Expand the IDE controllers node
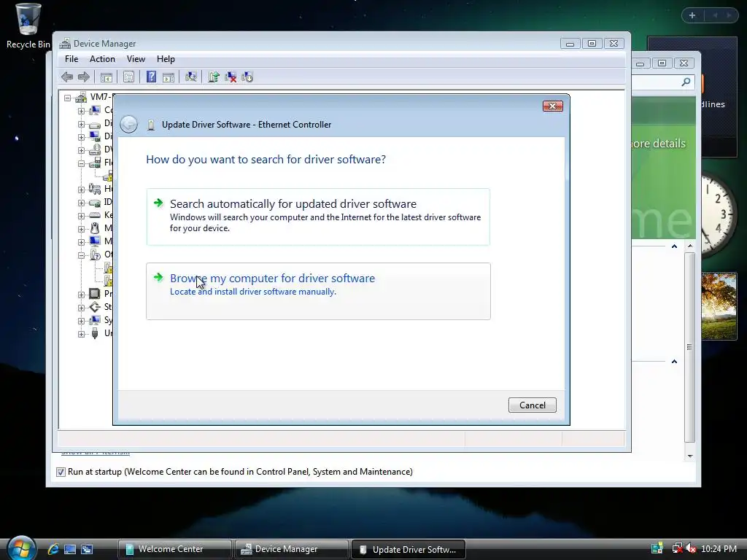 click(x=81, y=203)
